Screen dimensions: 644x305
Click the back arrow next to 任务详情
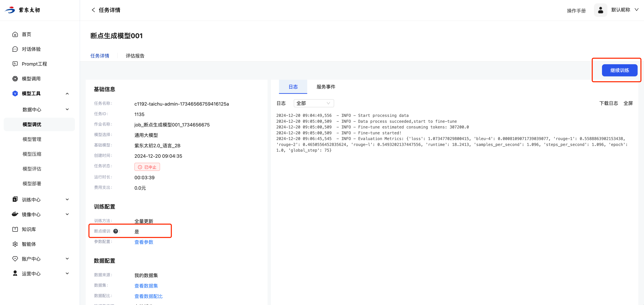point(93,10)
